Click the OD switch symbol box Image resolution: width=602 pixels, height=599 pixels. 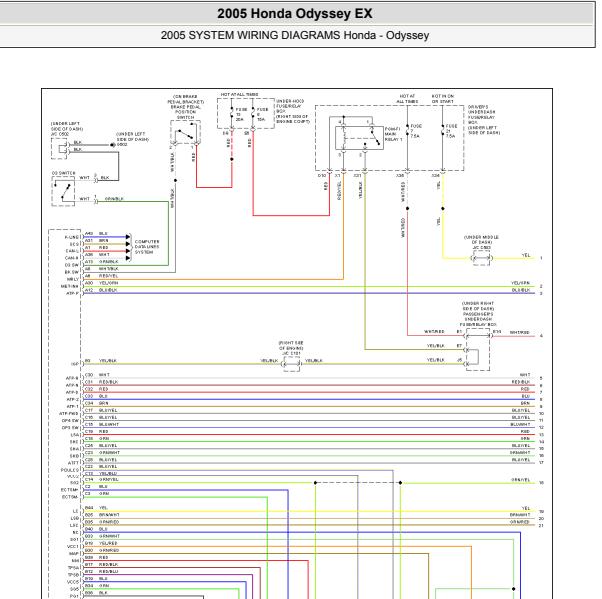63,191
